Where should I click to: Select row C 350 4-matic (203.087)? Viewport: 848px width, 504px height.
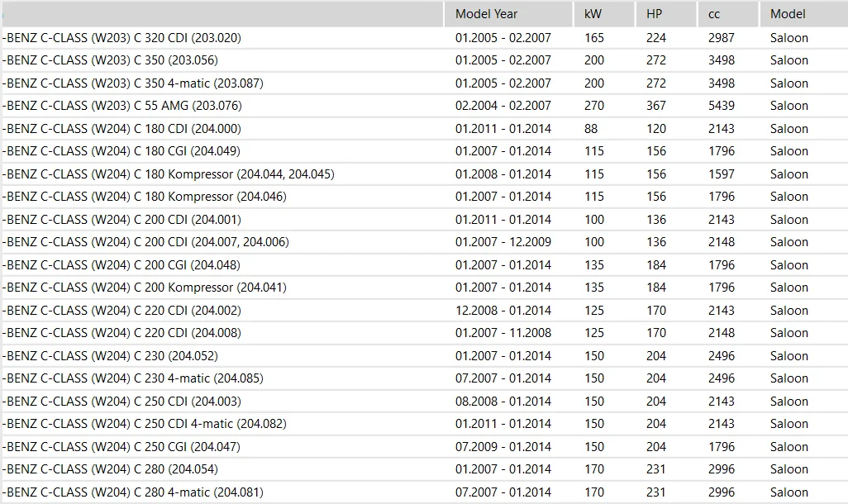[424, 83]
